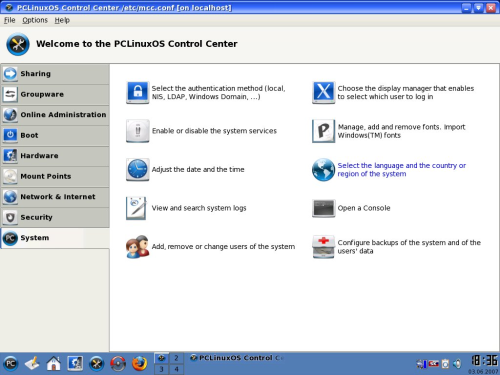Switch to virtual desktop 4
The width and height of the screenshot is (500, 375).
[x=176, y=369]
